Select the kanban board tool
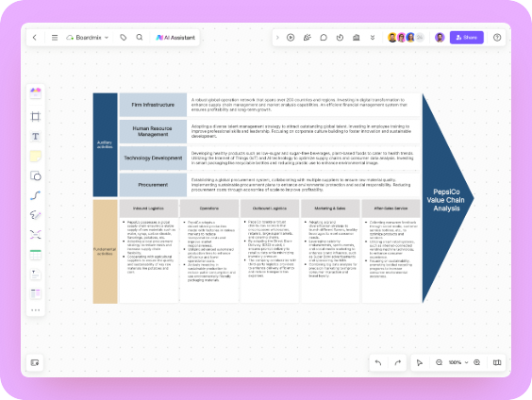The image size is (532, 400). pos(35,293)
